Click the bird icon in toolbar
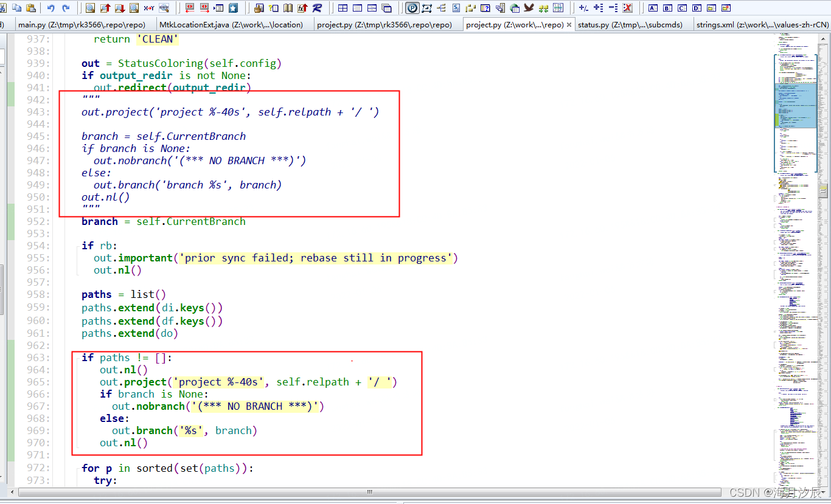The width and height of the screenshot is (831, 504). (x=529, y=7)
